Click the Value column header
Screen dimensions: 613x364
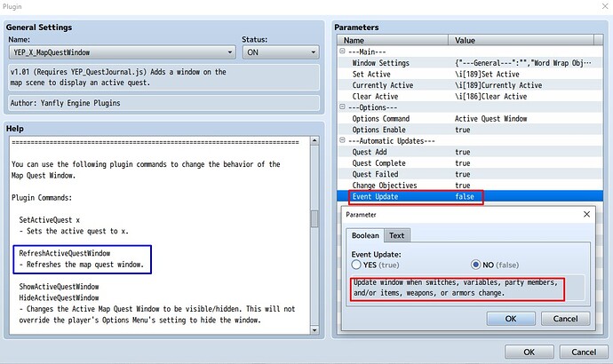click(524, 41)
